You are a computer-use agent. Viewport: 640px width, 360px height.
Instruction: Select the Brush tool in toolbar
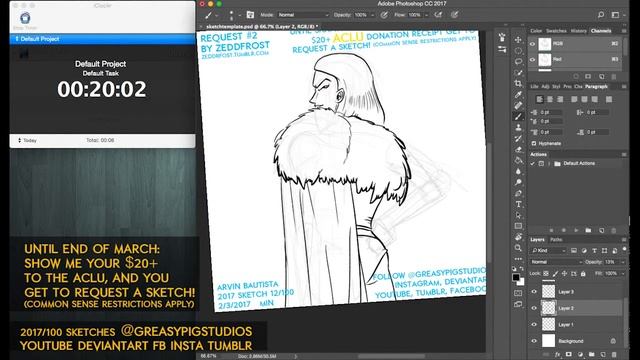[518, 117]
